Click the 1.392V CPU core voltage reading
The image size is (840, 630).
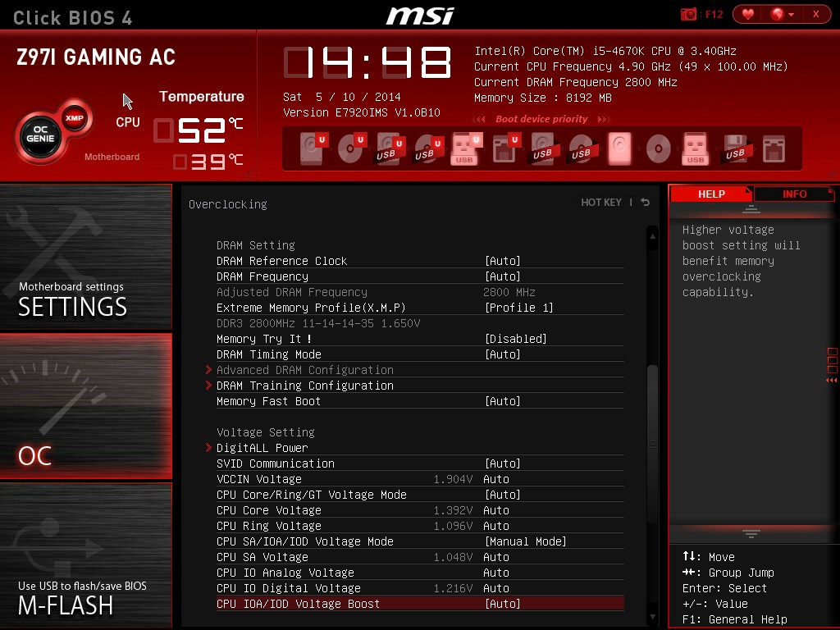[x=453, y=510]
